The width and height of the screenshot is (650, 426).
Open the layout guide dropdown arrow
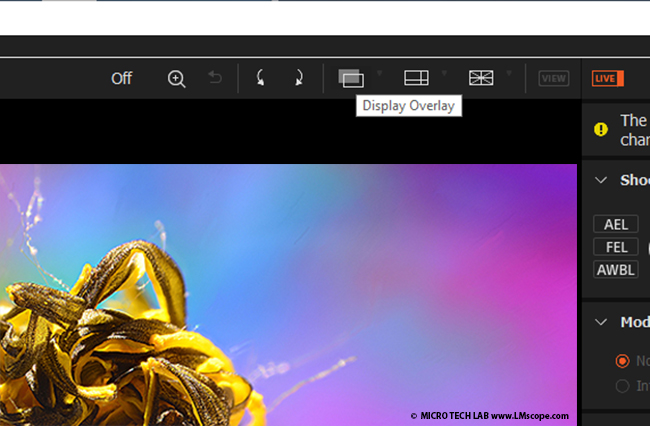[x=445, y=73]
